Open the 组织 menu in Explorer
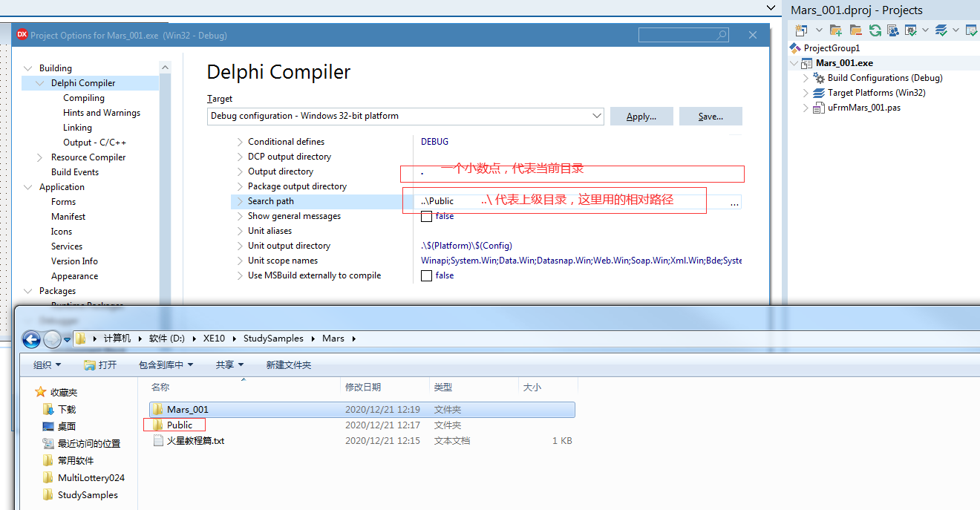Image resolution: width=980 pixels, height=510 pixels. tap(48, 364)
